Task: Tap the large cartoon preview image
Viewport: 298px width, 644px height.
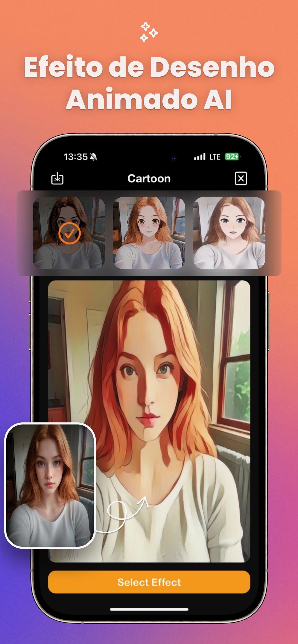Action: click(149, 421)
